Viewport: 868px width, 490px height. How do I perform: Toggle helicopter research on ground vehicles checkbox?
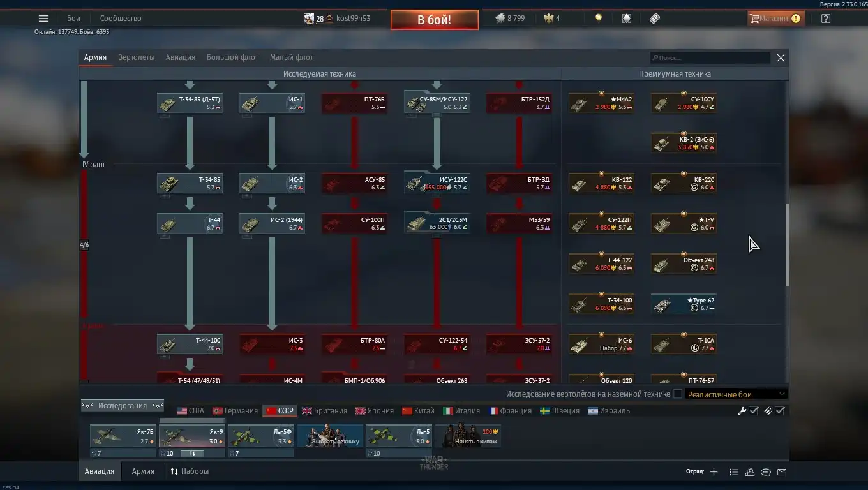pos(678,394)
